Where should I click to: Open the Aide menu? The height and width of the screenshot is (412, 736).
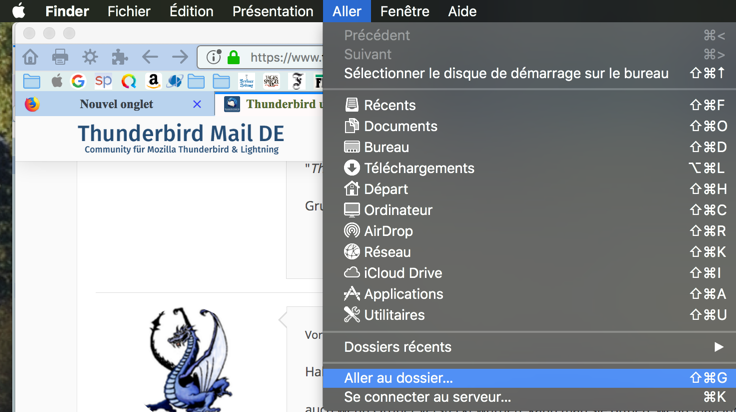(x=462, y=11)
